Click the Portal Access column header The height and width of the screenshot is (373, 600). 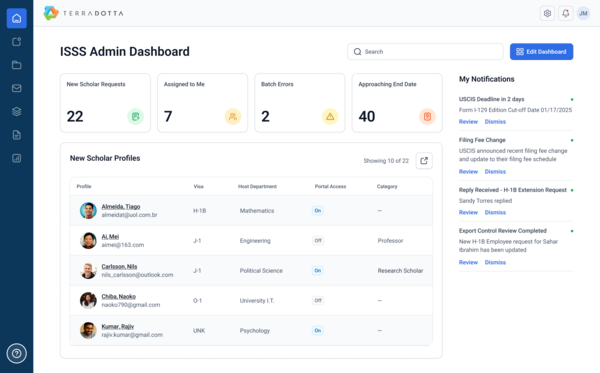tap(330, 186)
